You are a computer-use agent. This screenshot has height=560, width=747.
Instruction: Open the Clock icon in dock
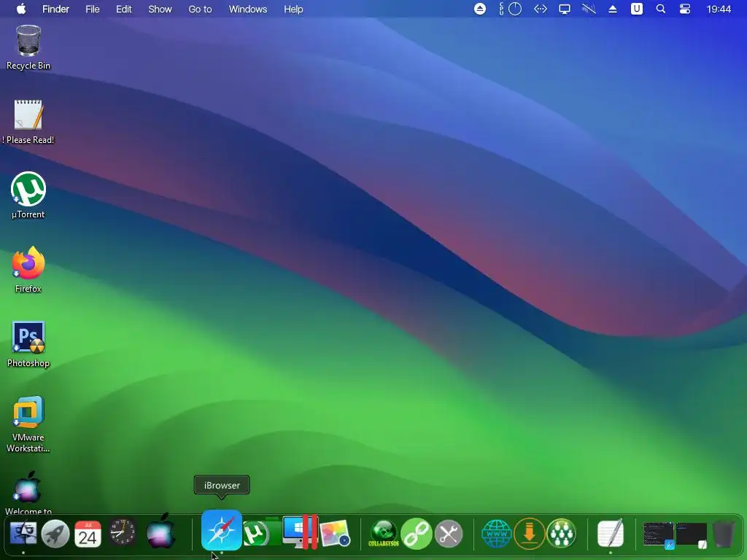123,532
